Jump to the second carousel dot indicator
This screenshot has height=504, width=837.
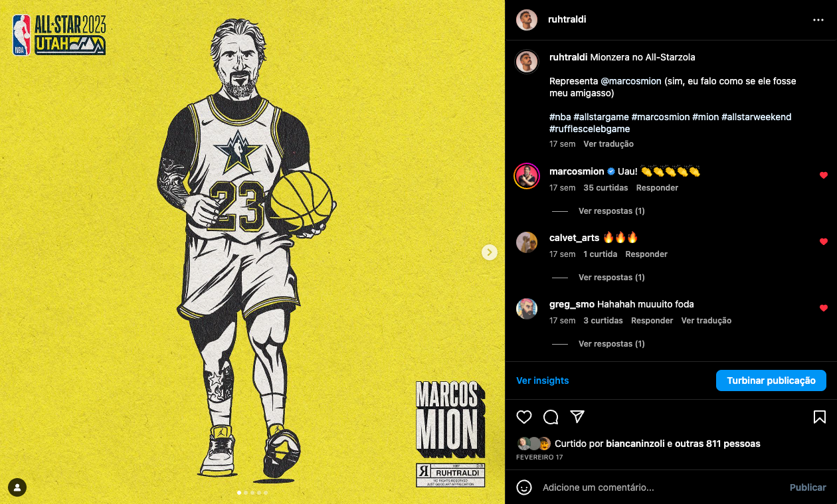click(x=246, y=493)
